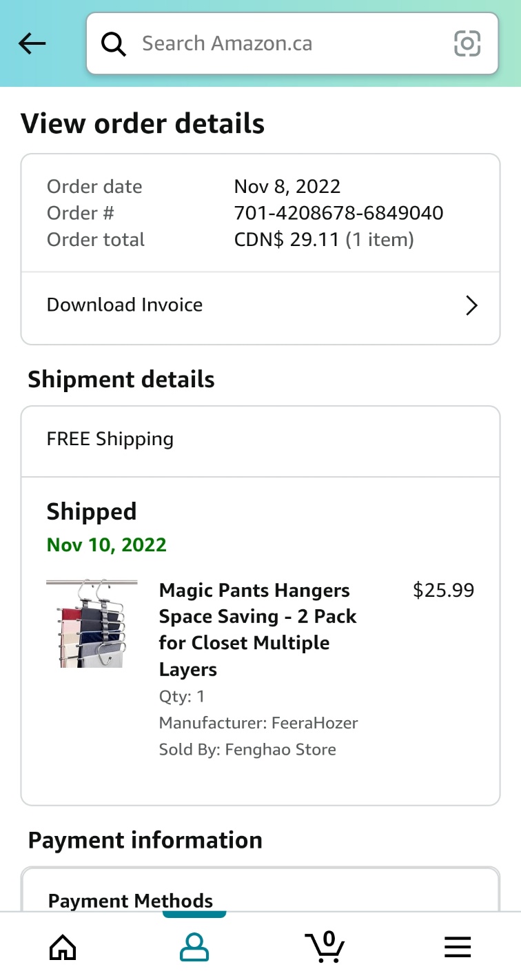Screen dimensions: 521x980
Task: Tap the order total CDN$ 29.11
Action: [287, 240]
